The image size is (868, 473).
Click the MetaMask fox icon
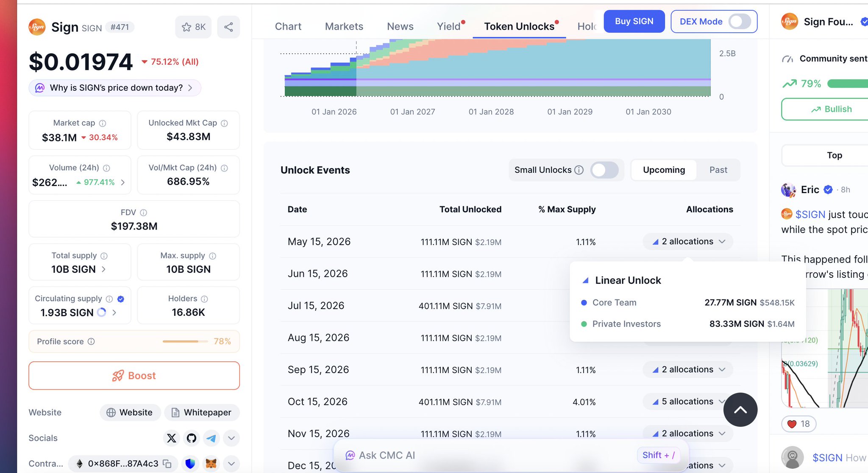211,464
